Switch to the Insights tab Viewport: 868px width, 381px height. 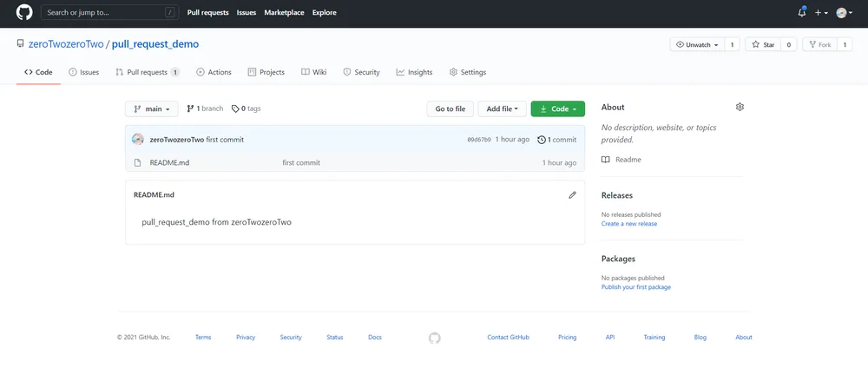click(x=414, y=72)
